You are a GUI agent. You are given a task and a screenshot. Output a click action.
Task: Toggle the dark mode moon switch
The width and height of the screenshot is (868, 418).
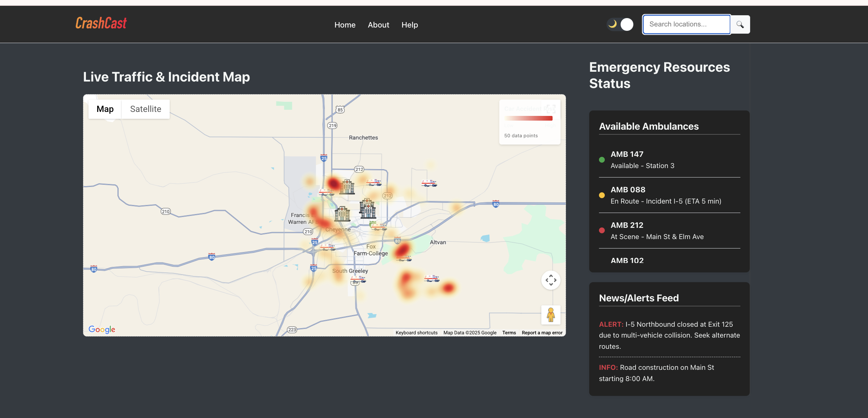coord(620,25)
